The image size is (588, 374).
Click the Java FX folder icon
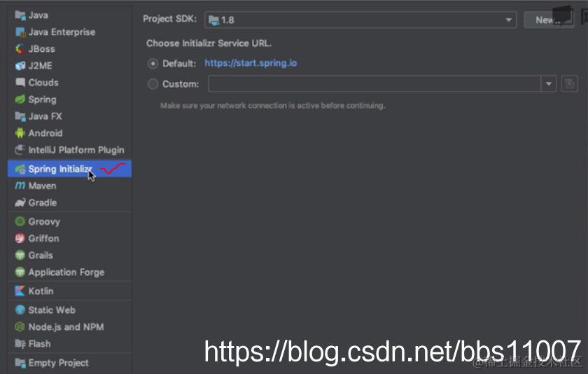tap(20, 116)
